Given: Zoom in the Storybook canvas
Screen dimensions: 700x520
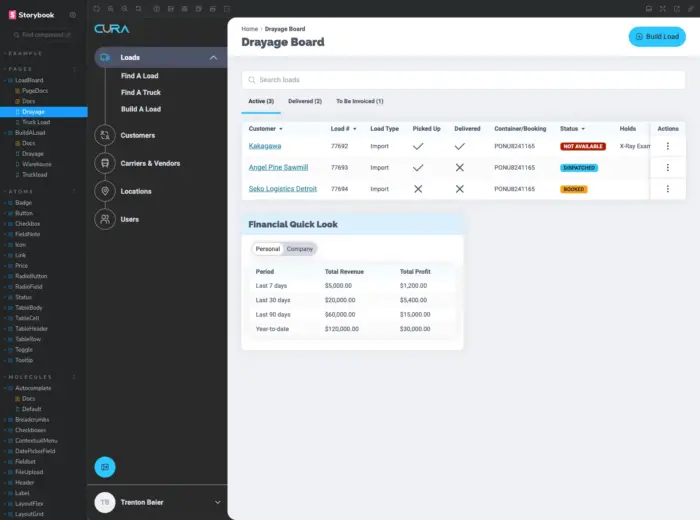Looking at the screenshot, I should coord(110,8).
